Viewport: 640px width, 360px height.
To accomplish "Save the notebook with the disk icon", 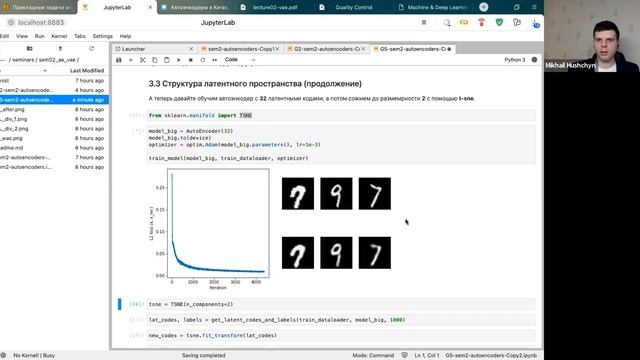I will [119, 60].
